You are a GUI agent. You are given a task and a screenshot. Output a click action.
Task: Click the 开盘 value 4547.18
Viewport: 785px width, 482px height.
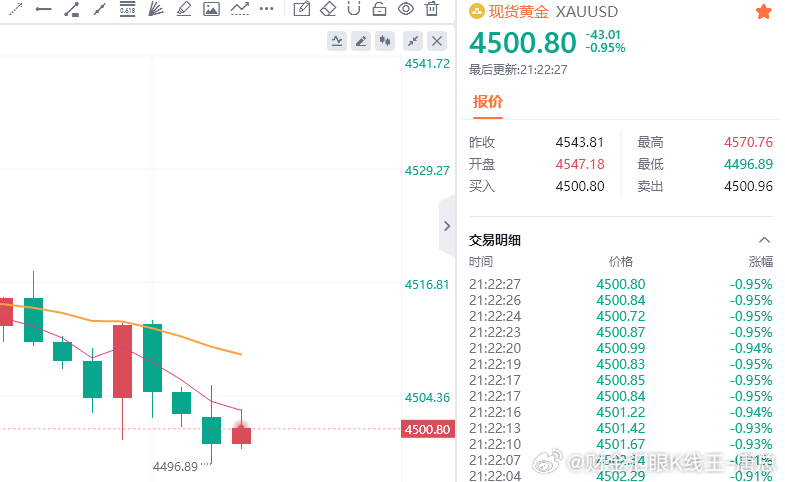tap(580, 165)
